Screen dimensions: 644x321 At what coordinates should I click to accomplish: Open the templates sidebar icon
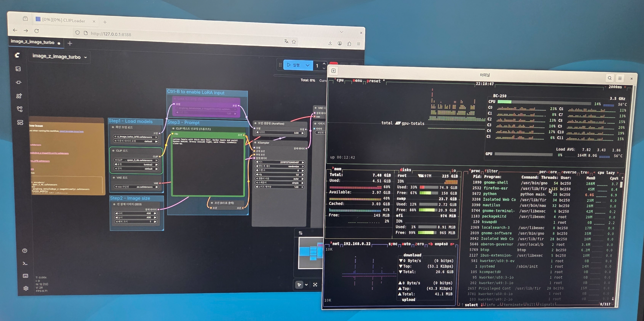tap(20, 122)
